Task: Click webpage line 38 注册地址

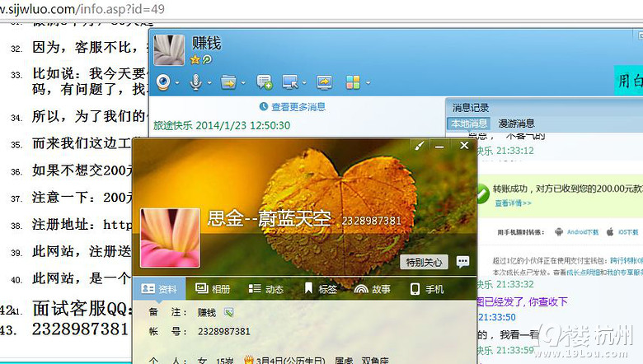Action: pos(82,224)
